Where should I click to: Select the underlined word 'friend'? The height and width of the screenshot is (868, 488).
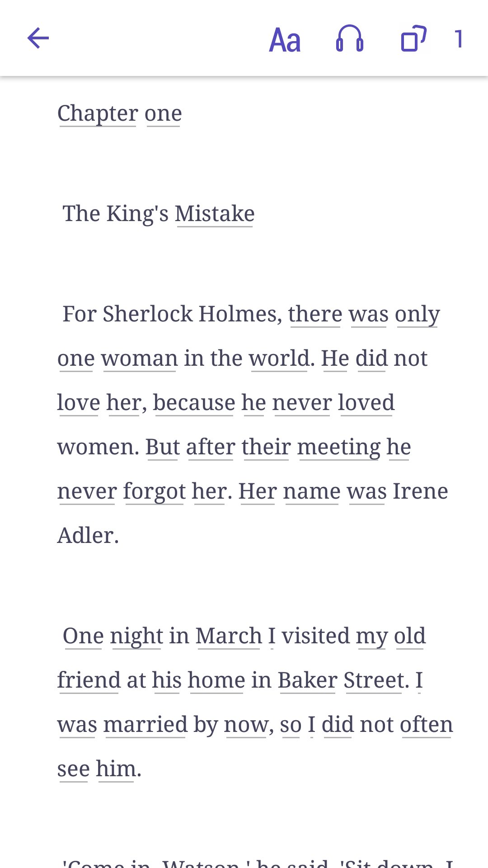(89, 680)
